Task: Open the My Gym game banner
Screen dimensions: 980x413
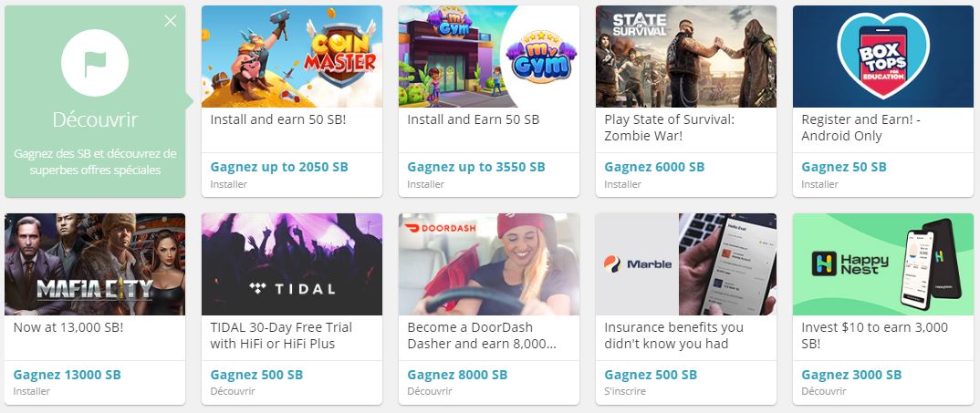Action: pos(489,57)
